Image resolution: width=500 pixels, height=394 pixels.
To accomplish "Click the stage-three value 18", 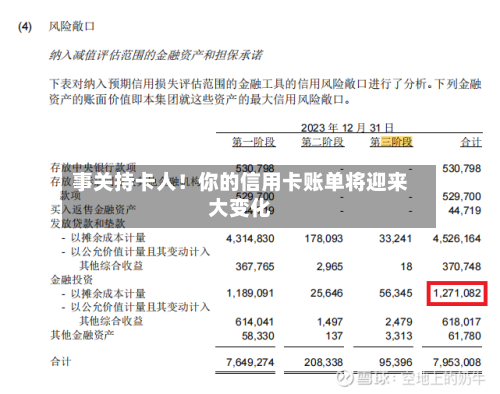I will coord(406,267).
